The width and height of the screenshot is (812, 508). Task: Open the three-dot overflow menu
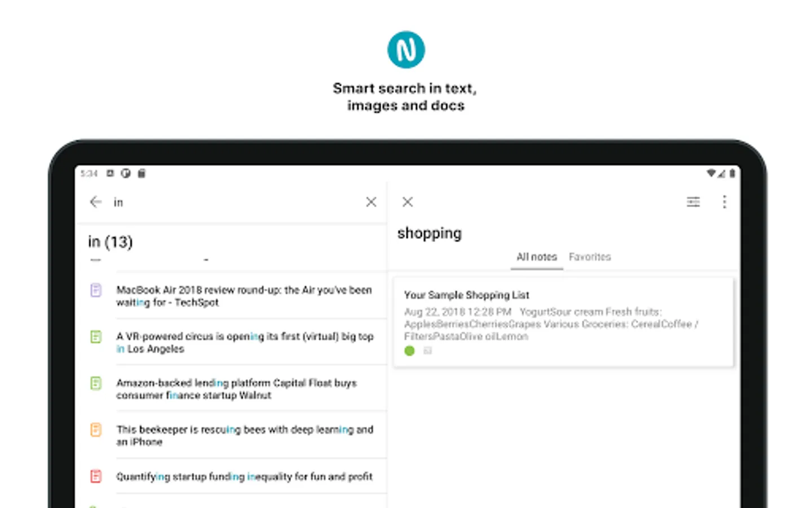click(725, 202)
